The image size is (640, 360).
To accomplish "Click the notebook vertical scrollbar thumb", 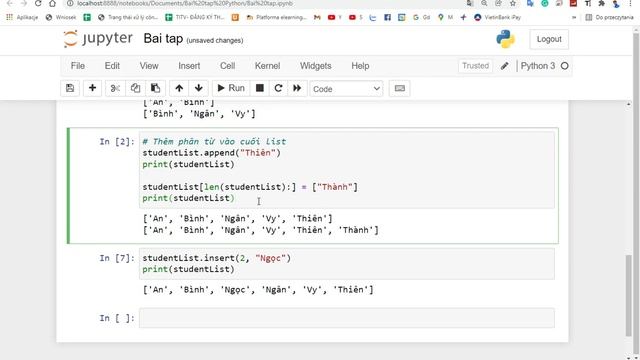I will coord(629,295).
